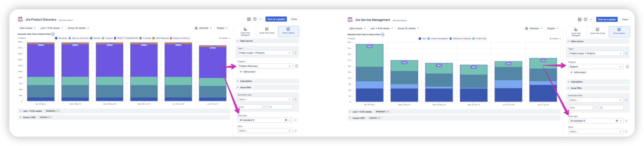Select Time in Status tab in Product Discovery panel

pyautogui.click(x=288, y=31)
